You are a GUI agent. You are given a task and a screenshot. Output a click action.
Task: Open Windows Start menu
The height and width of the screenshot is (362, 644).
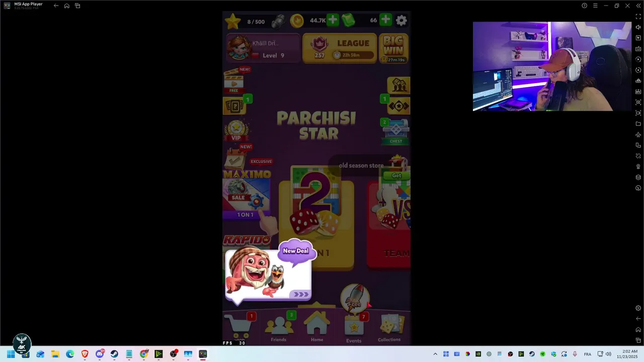click(x=11, y=354)
